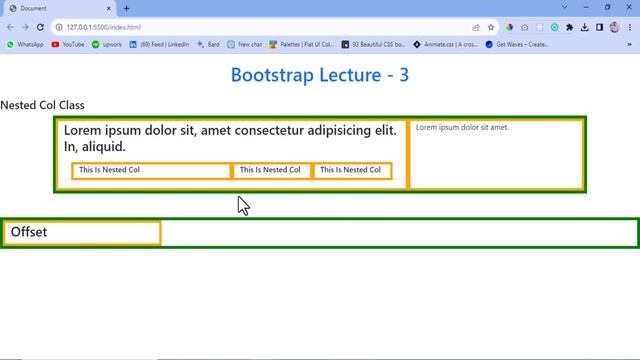Reload the page with the refresh icon
640x360 pixels.
40,27
